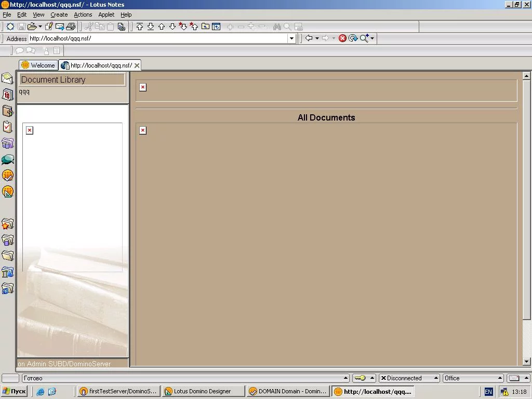Click the Refresh page icon

(353, 38)
